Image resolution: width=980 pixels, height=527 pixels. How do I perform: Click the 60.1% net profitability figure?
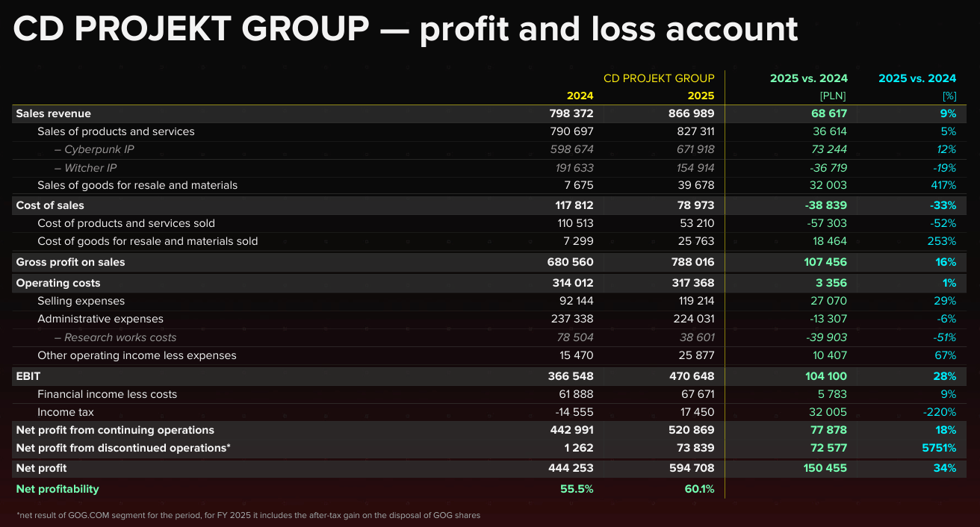tap(699, 489)
